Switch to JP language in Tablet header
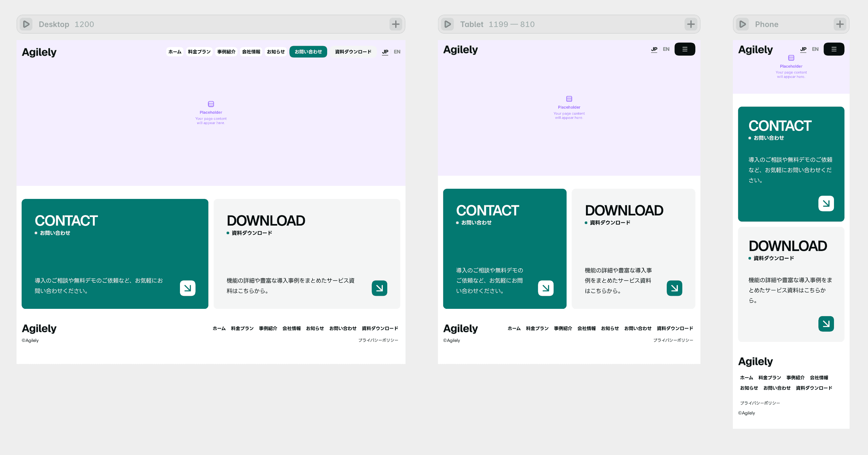The width and height of the screenshot is (868, 455). 654,49
